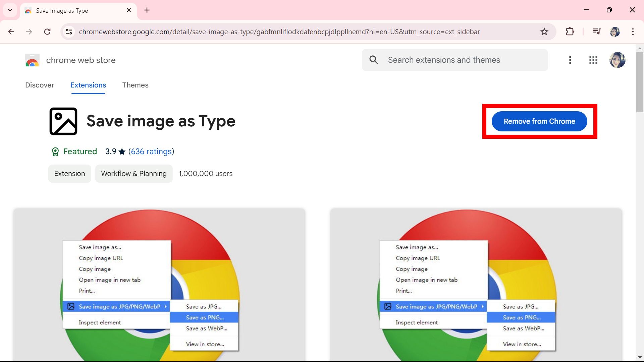Viewport: 644px width, 362px height.
Task: Click the Chrome Web Store logo icon
Action: pyautogui.click(x=32, y=60)
